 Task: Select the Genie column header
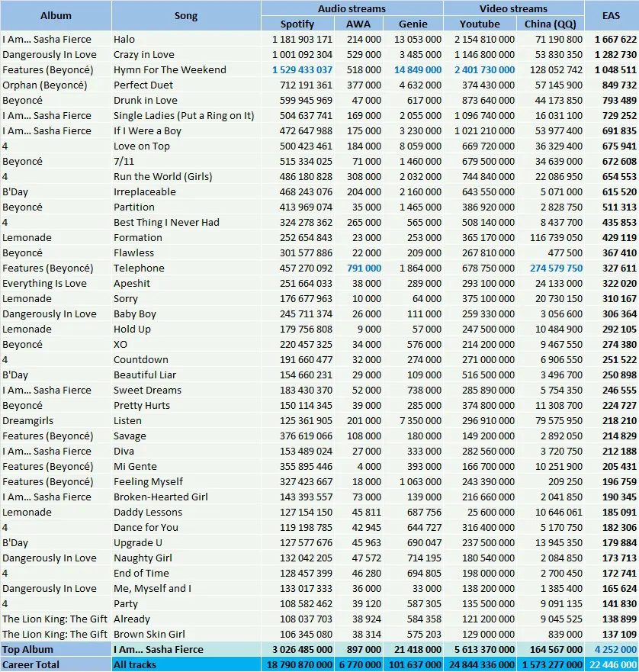(x=413, y=24)
